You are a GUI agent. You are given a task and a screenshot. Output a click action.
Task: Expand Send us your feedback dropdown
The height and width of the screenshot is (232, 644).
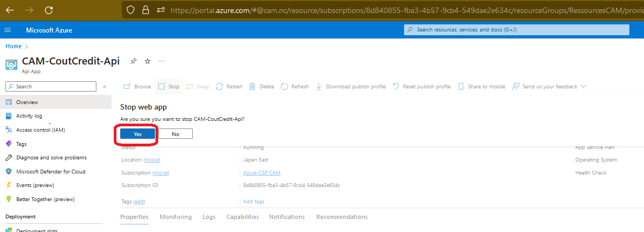pos(583,86)
